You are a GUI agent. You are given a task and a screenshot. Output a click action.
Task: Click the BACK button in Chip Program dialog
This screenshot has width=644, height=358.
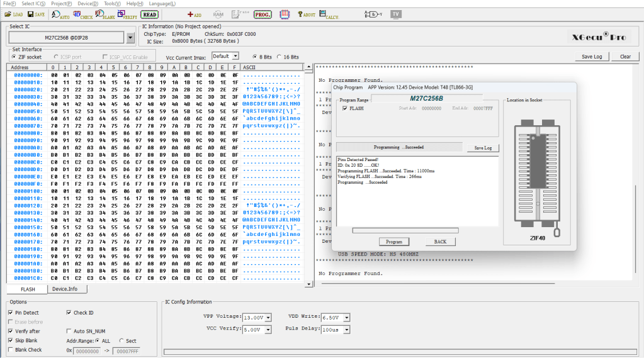point(440,242)
